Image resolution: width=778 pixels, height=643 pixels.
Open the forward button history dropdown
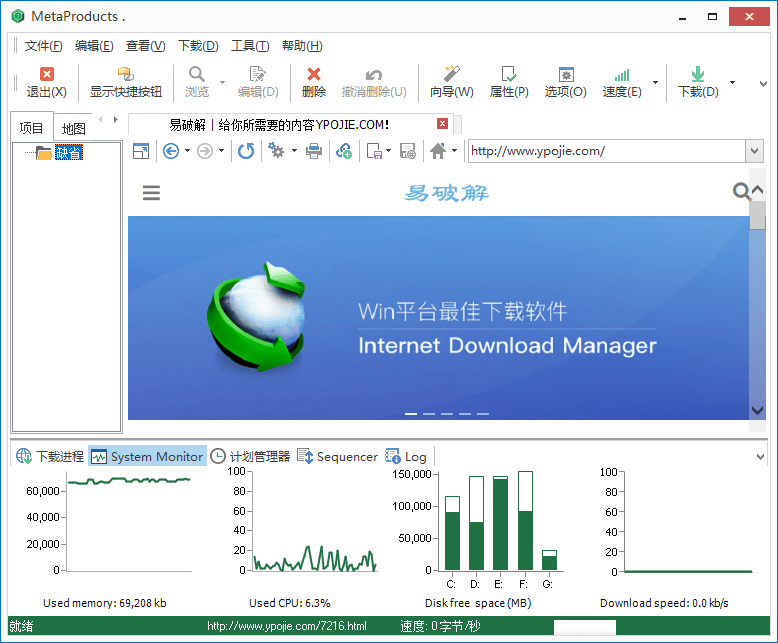coord(221,151)
